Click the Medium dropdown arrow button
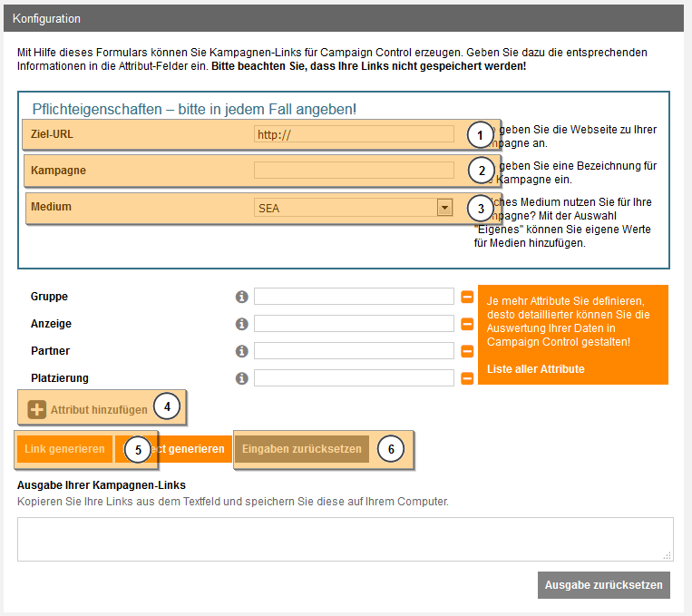 (444, 208)
